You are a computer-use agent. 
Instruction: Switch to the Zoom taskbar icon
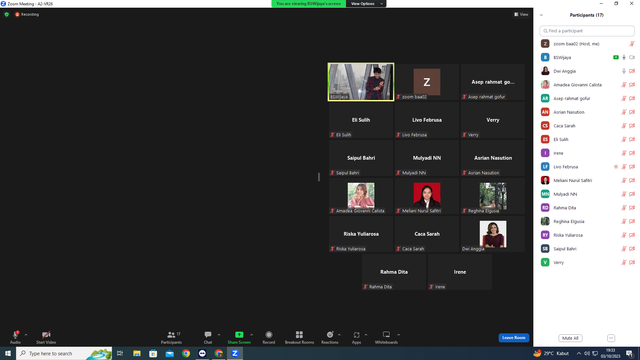click(235, 353)
